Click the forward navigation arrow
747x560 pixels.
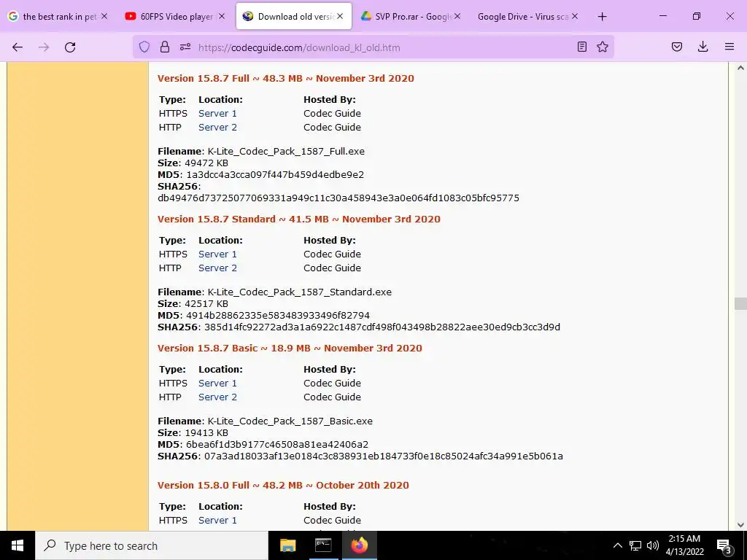click(x=44, y=47)
